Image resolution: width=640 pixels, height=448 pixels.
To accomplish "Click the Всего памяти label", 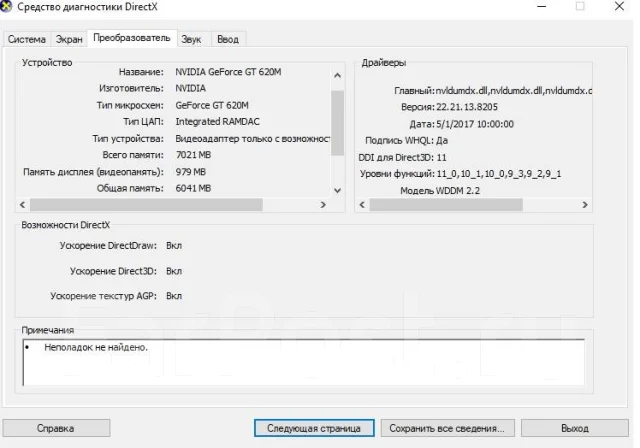I will click(x=133, y=155).
